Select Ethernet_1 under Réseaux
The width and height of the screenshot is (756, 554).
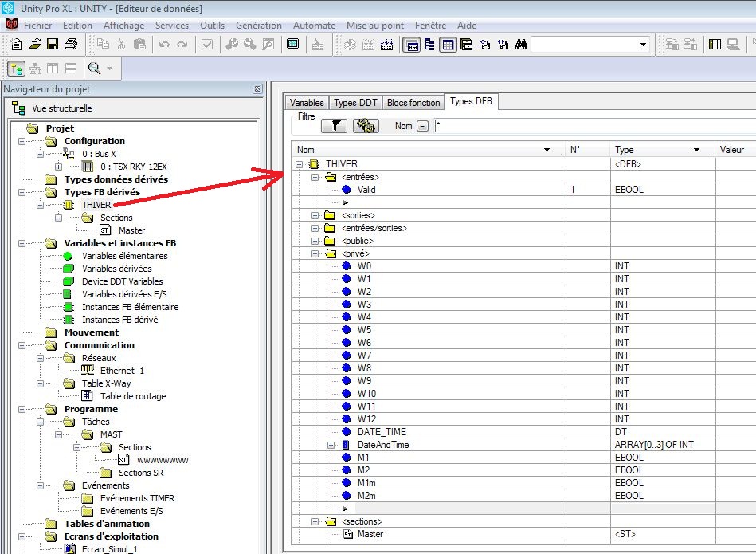point(122,371)
